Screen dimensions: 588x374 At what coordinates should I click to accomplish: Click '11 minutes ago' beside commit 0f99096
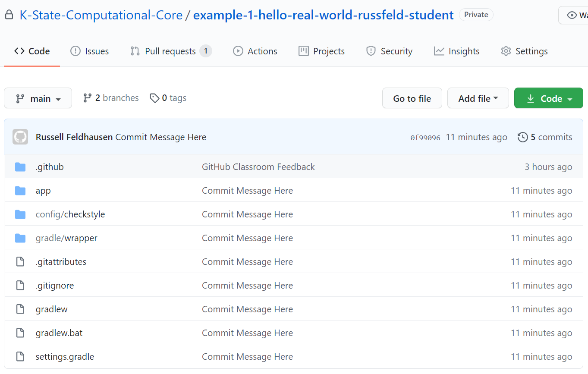tap(476, 137)
